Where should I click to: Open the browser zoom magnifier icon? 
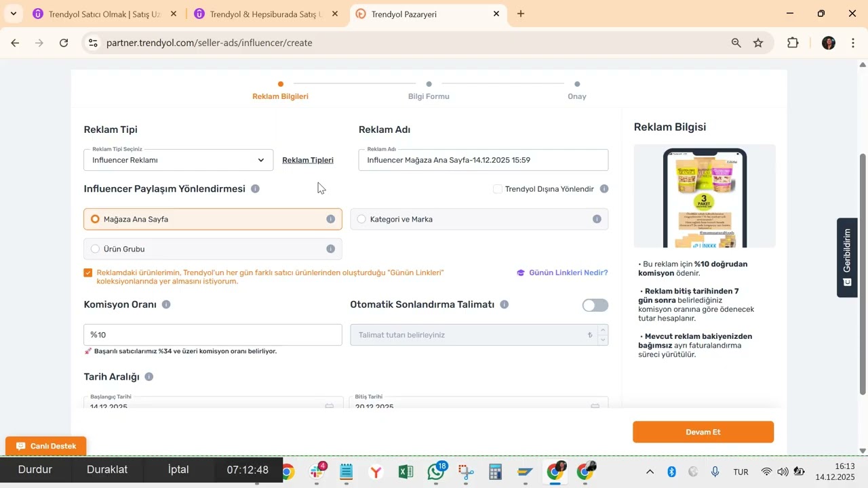tap(736, 43)
